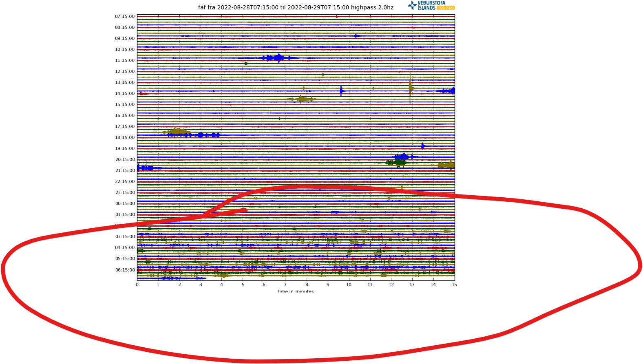
Task: Click the 'time in minutes' axis label
Action: 296,291
